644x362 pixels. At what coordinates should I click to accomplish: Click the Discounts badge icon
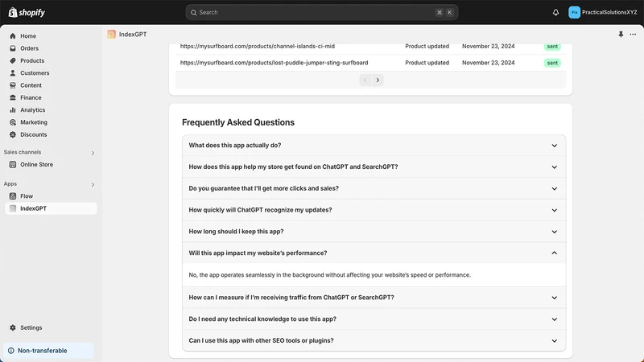tap(13, 134)
